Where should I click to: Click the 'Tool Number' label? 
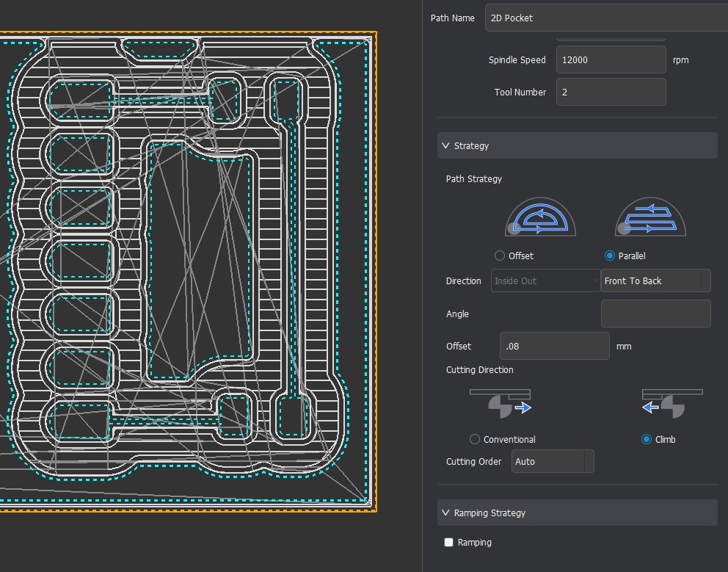pos(520,92)
